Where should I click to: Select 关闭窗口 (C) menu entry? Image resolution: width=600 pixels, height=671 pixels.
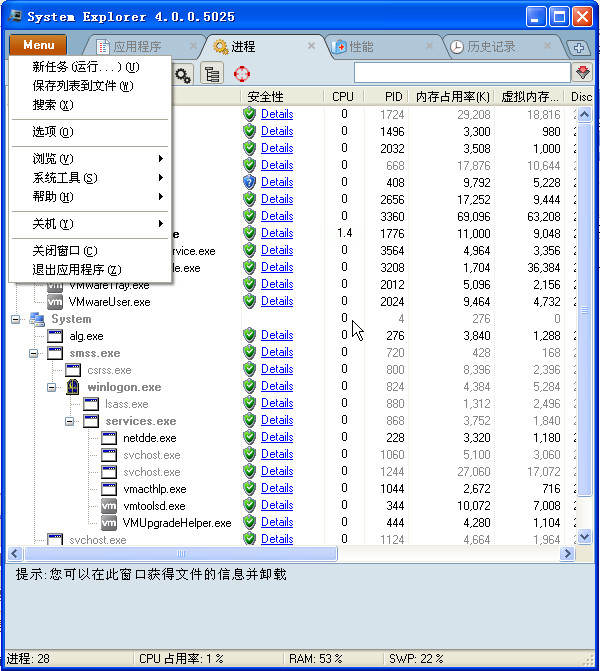click(x=90, y=250)
